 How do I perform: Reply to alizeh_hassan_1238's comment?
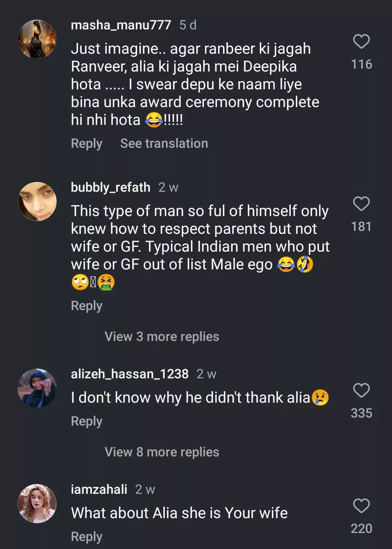(x=87, y=421)
